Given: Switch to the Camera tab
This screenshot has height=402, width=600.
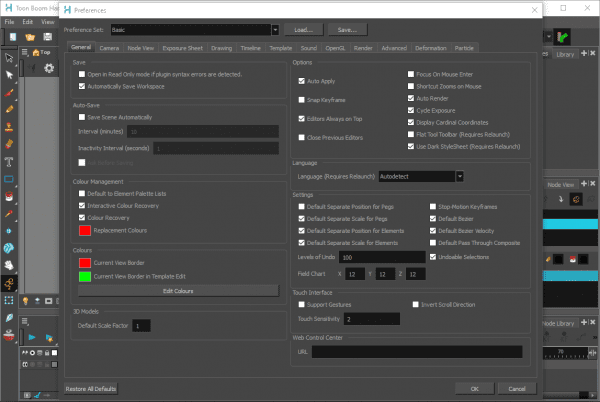Looking at the screenshot, I should [109, 48].
